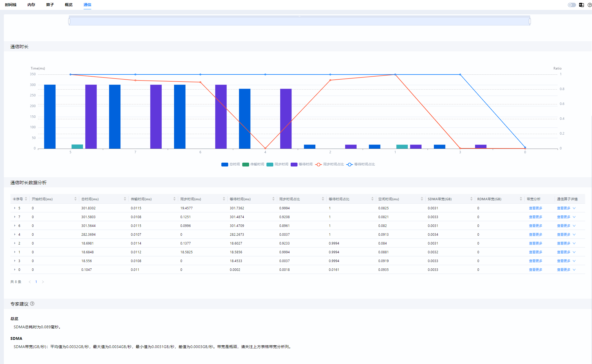This screenshot has width=592, height=364.
Task: Click next page arrow in pagination
Action: coord(43,282)
